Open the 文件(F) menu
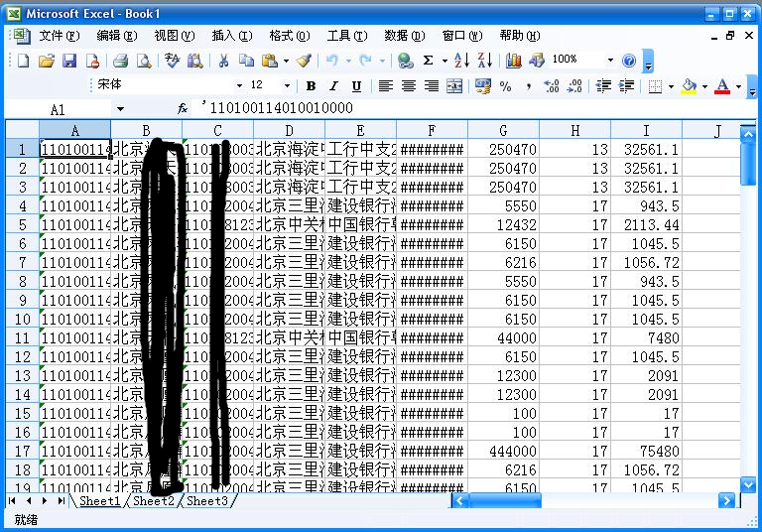 tap(60, 36)
